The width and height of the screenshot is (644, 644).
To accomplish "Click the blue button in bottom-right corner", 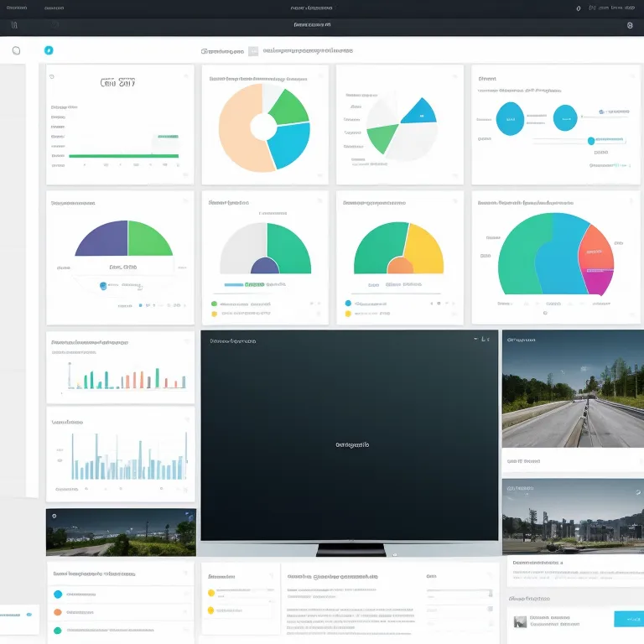I will click(x=628, y=619).
